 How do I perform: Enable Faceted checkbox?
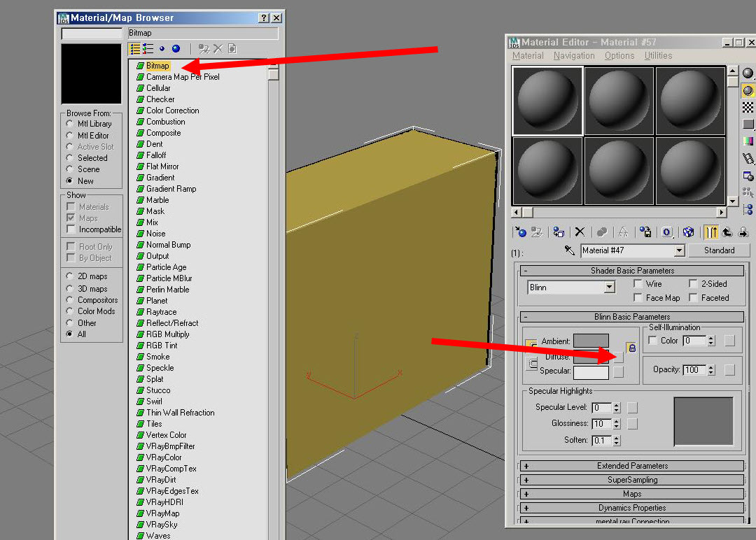(693, 297)
